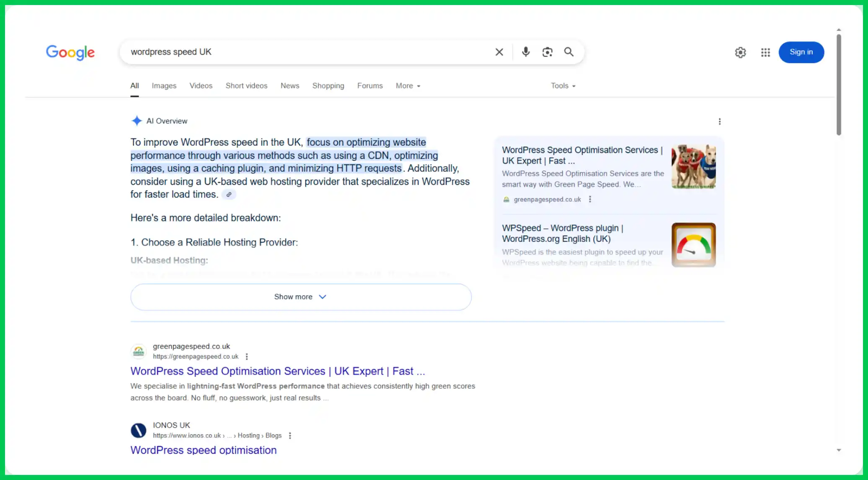Open the Tools dropdown
The image size is (868, 480).
click(563, 86)
